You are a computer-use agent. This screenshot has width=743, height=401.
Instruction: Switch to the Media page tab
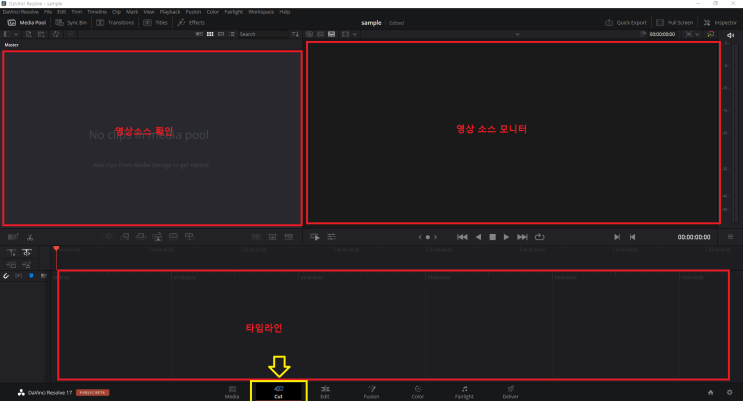pos(232,392)
